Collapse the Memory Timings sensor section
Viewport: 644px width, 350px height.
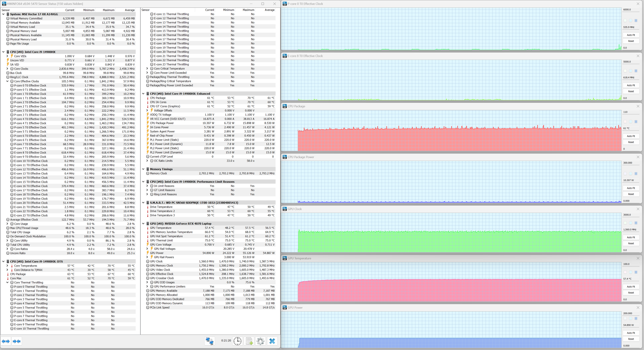(143, 169)
